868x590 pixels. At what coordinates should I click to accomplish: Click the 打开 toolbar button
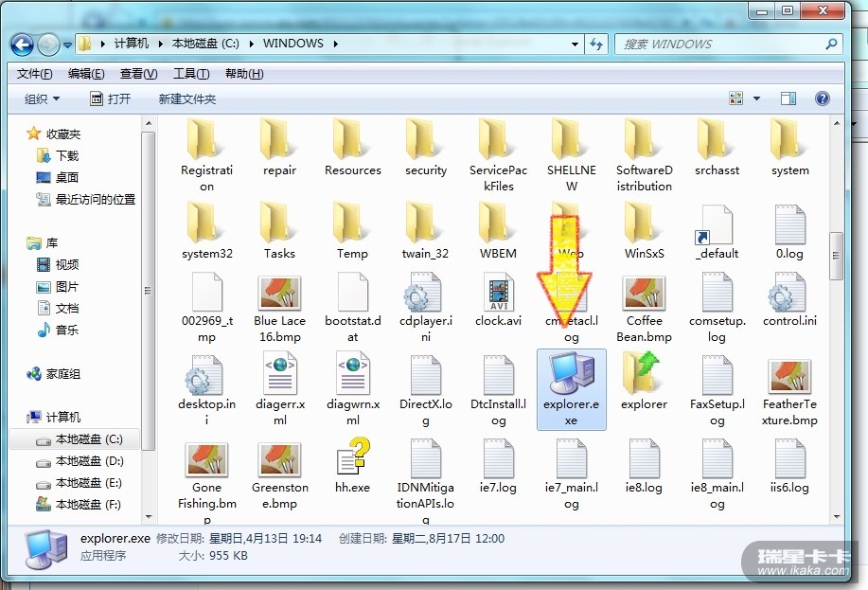110,99
